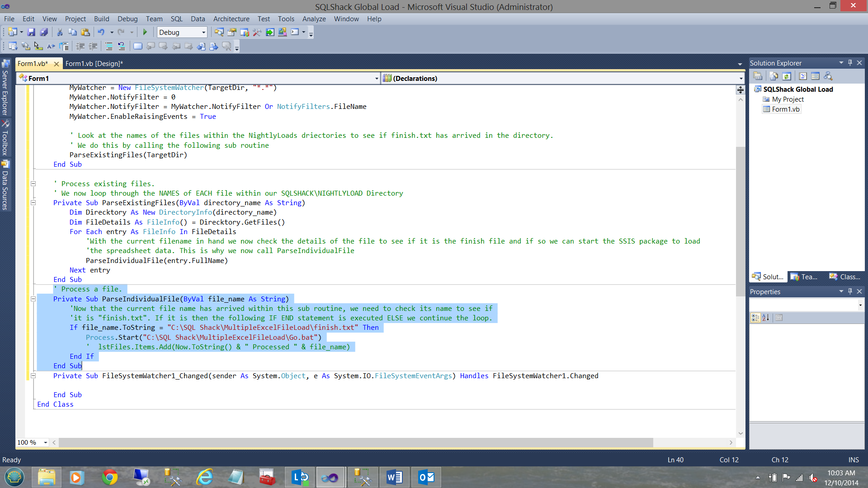The height and width of the screenshot is (488, 868).
Task: Open the Build menu
Action: pos(101,19)
